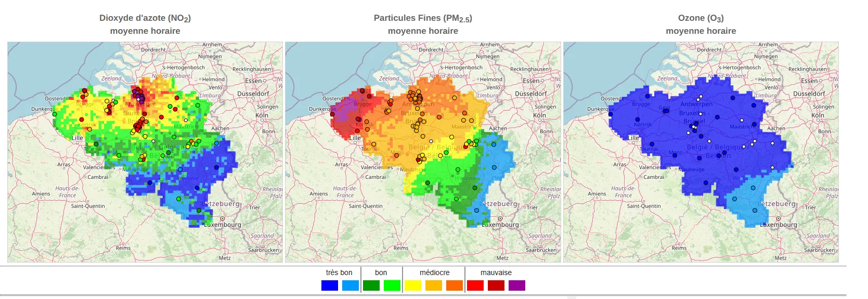Click Reims label on the NO2 map
The height and width of the screenshot is (299, 868).
pos(123,248)
